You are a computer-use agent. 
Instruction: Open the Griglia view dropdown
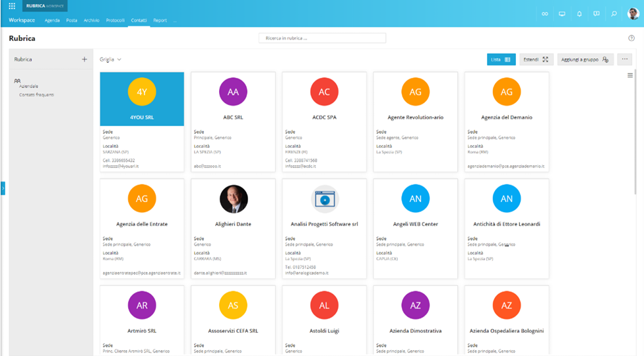tap(110, 59)
